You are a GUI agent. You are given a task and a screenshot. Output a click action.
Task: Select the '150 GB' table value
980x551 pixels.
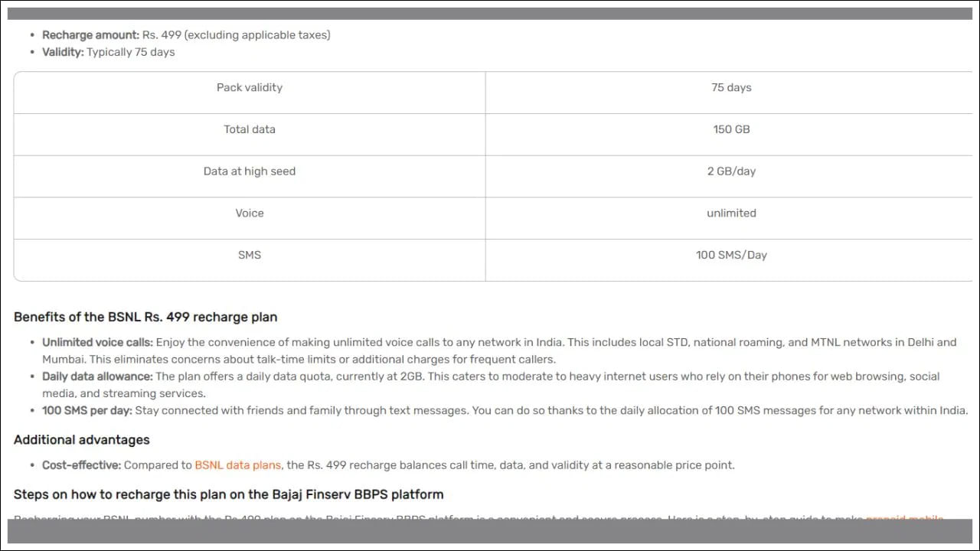pos(731,129)
